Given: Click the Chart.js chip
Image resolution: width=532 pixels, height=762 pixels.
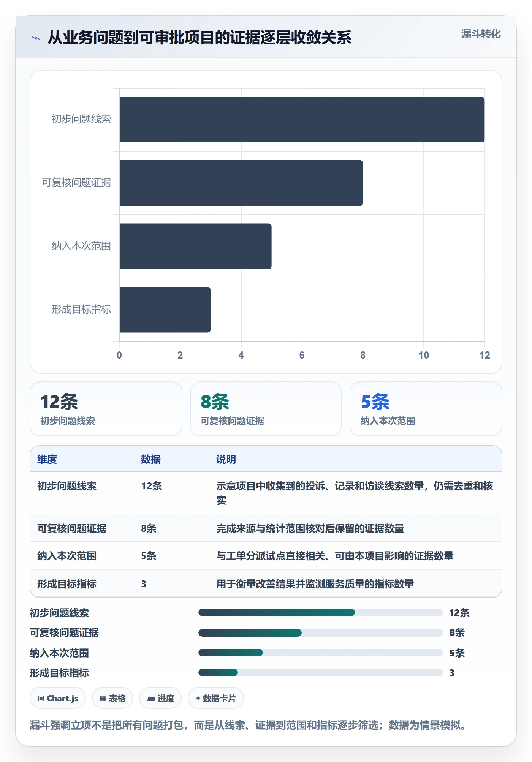Looking at the screenshot, I should tap(58, 698).
